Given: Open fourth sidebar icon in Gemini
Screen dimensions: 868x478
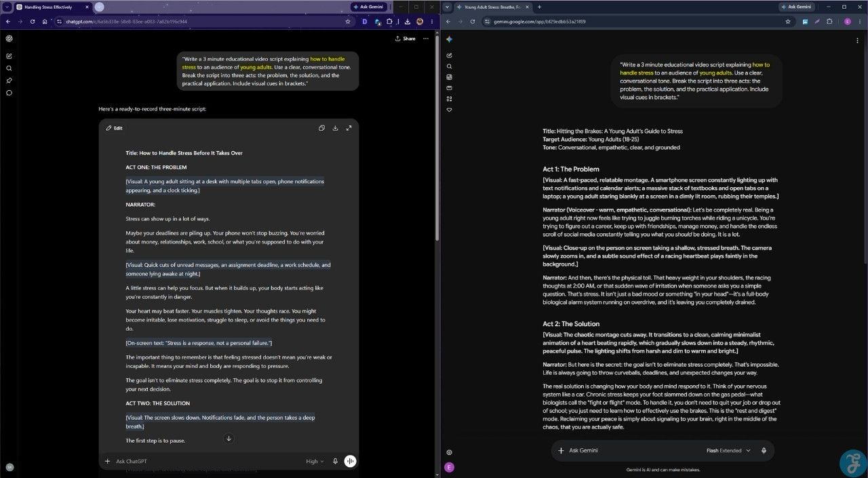Looking at the screenshot, I should pyautogui.click(x=449, y=88).
